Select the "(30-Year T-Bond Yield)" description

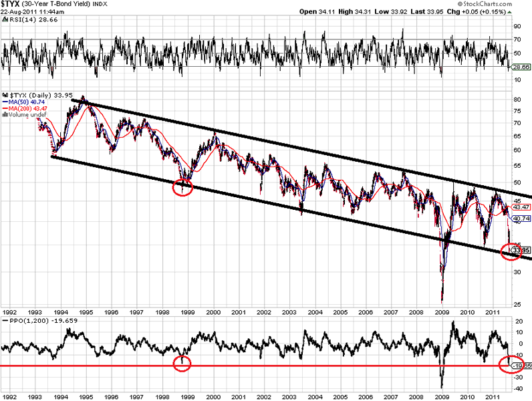point(57,4)
